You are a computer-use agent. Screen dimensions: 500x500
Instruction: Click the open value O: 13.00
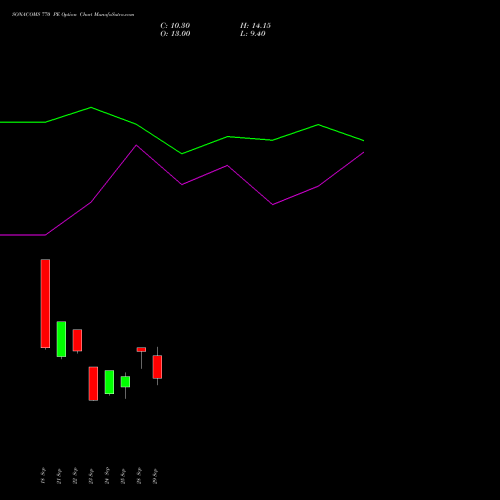[175, 34]
